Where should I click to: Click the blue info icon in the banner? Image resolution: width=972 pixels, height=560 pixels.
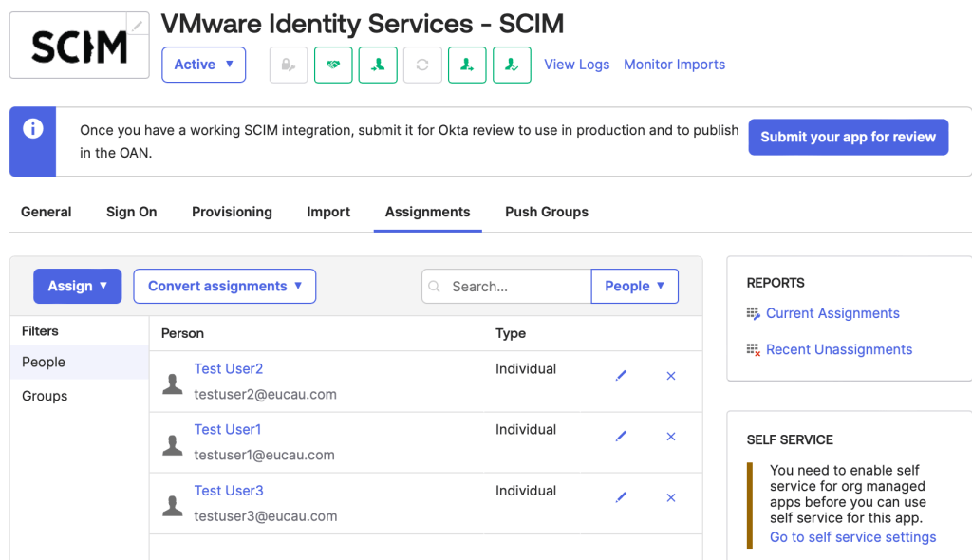[33, 129]
